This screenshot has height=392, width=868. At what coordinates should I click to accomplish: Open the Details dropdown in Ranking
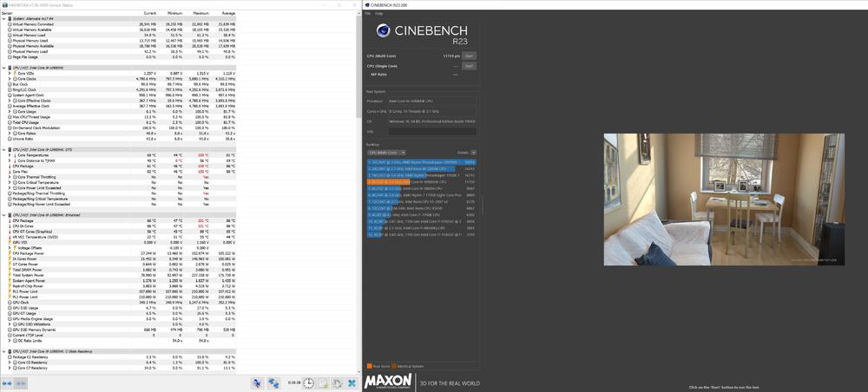coord(475,152)
